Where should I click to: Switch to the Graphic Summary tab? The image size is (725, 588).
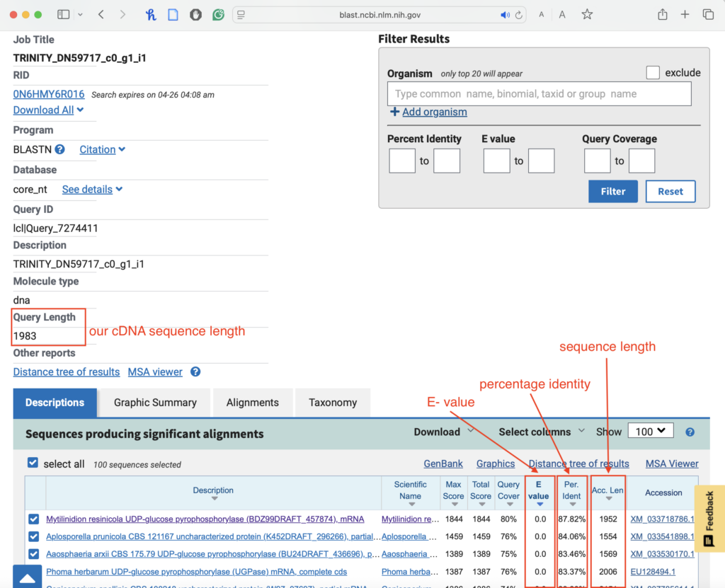pos(155,402)
